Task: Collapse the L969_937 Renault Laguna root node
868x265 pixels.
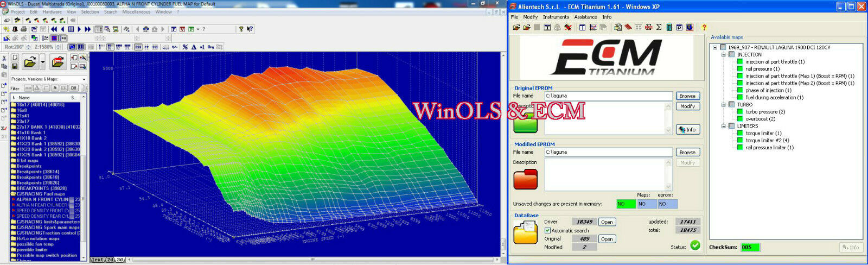Action: pyautogui.click(x=714, y=47)
